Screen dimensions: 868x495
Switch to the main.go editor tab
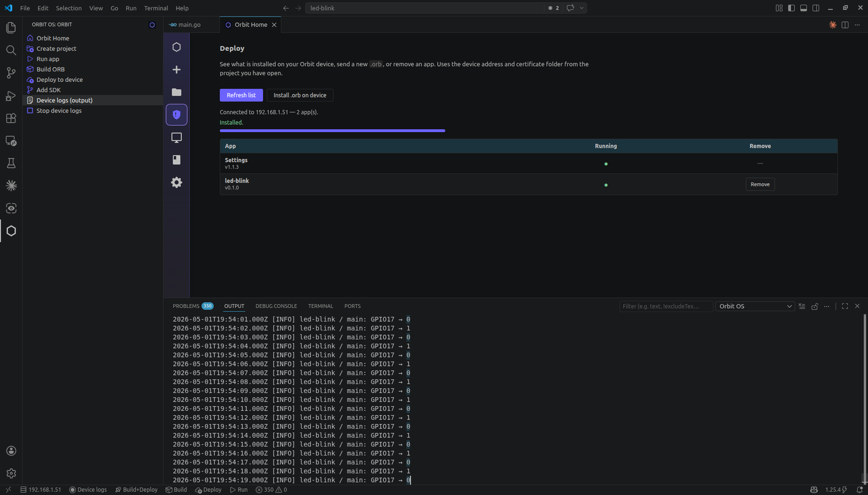coord(189,25)
